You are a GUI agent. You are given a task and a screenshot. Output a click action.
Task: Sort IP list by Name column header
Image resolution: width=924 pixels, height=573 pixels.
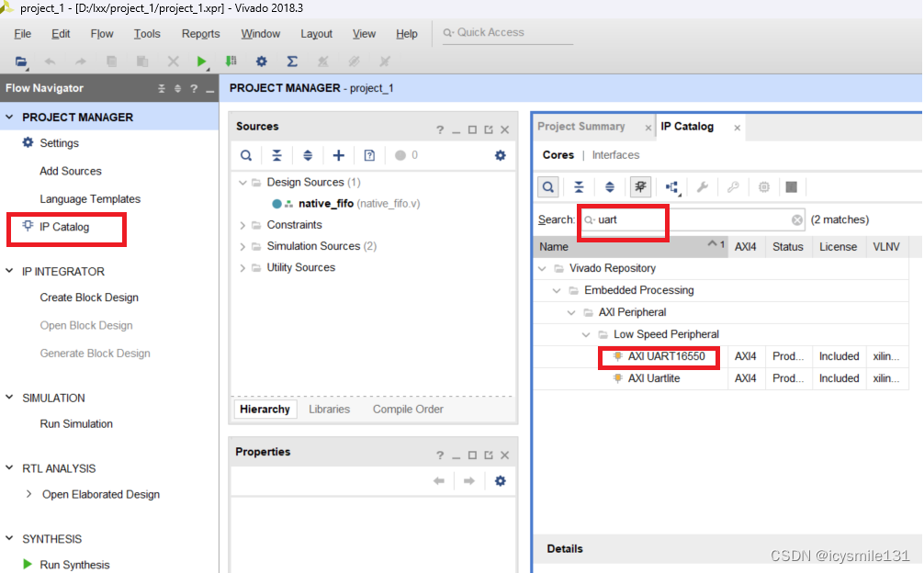point(630,247)
